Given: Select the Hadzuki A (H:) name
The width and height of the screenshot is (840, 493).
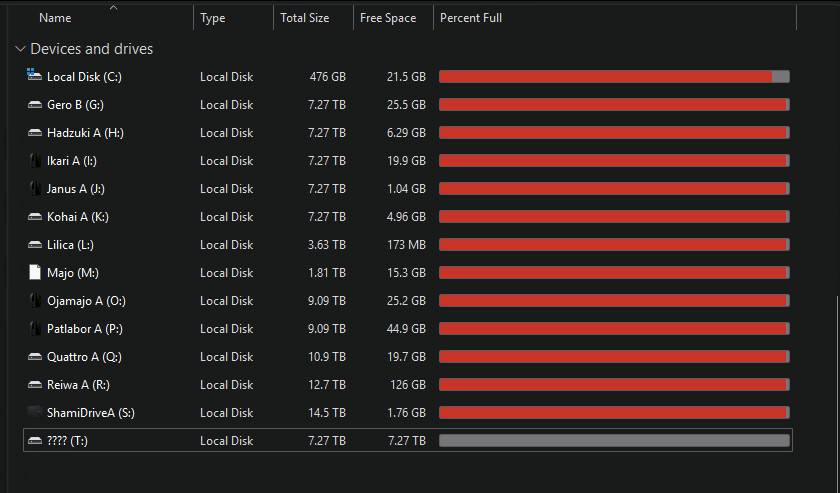Looking at the screenshot, I should coord(85,133).
